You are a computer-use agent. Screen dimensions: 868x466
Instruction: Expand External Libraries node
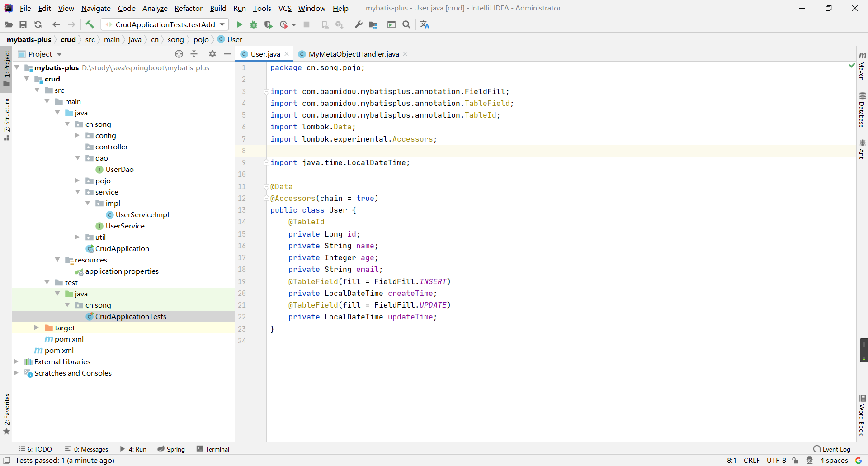(x=16, y=361)
